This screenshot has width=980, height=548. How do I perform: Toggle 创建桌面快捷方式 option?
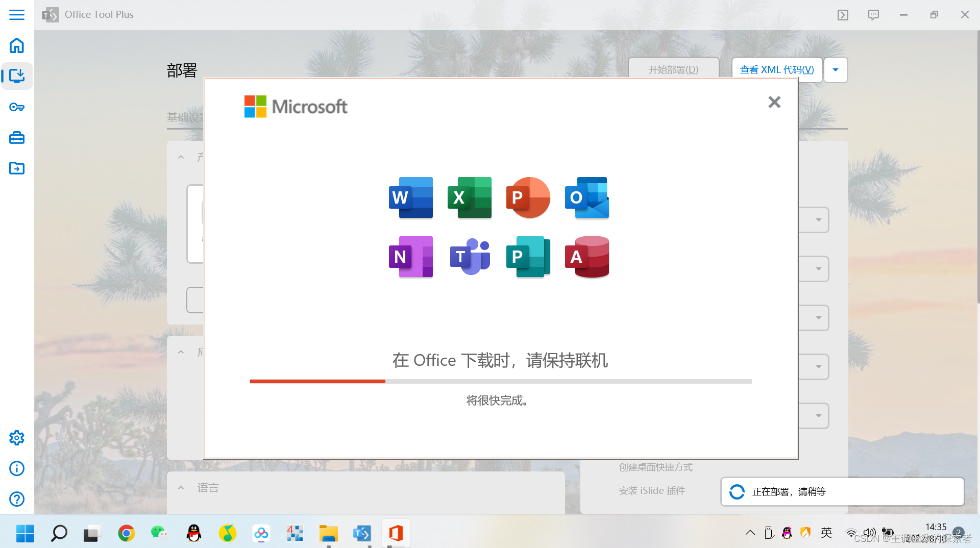coord(656,466)
